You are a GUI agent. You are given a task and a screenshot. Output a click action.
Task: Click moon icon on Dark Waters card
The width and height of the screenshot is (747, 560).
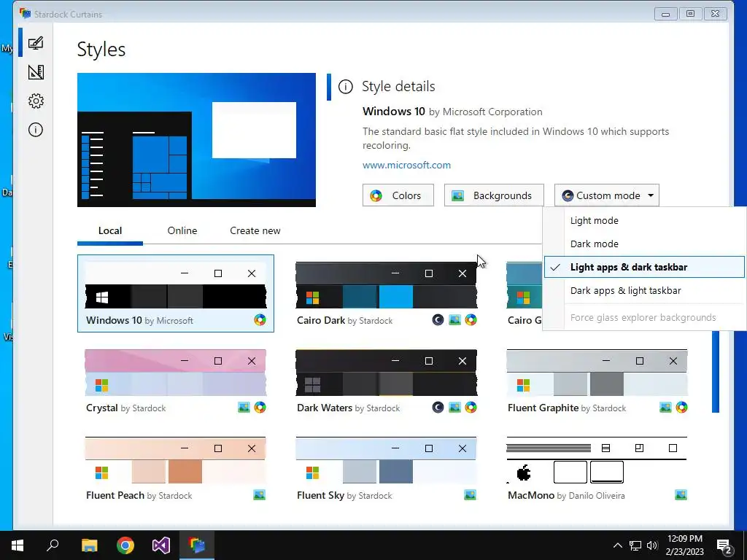(x=438, y=408)
